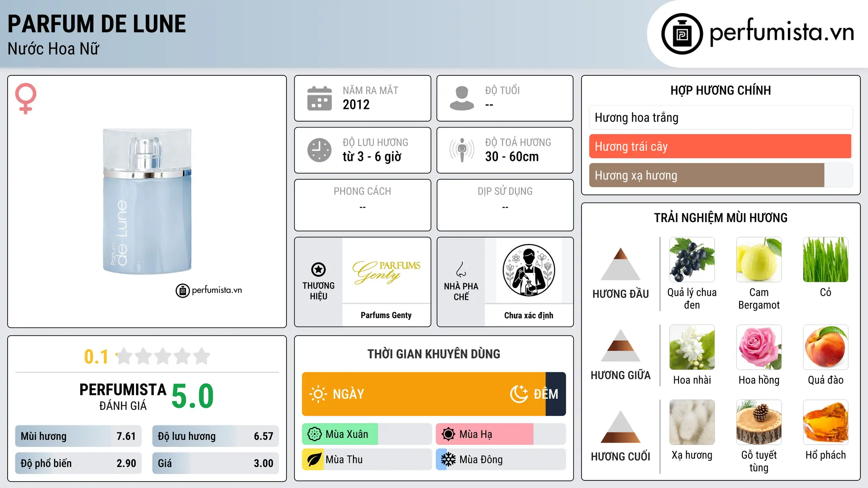Click the five-star rating row

click(163, 356)
